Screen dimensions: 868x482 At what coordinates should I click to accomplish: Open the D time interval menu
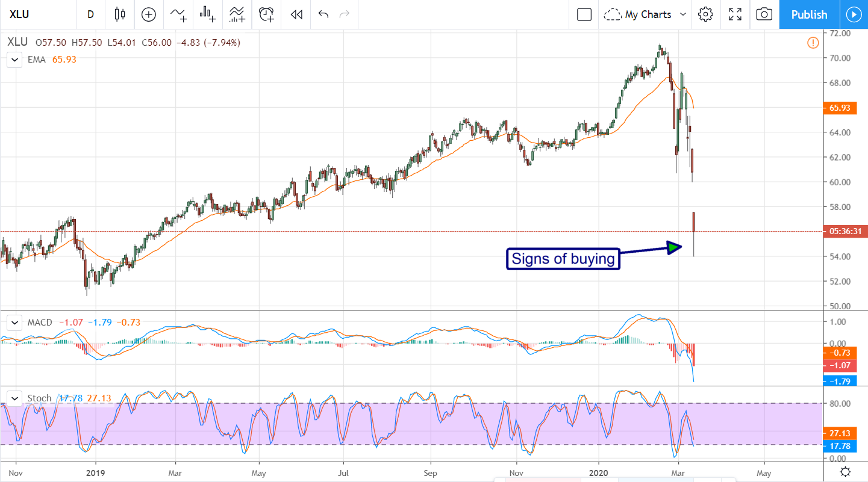pyautogui.click(x=90, y=14)
